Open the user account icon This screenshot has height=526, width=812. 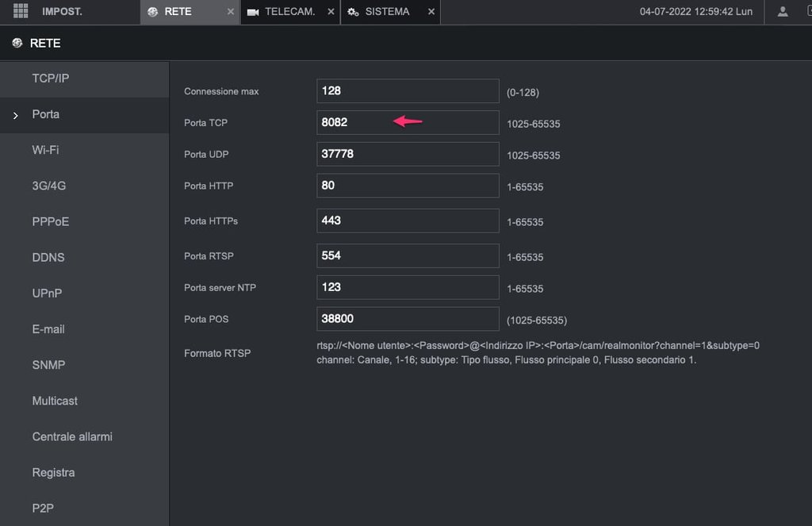783,11
